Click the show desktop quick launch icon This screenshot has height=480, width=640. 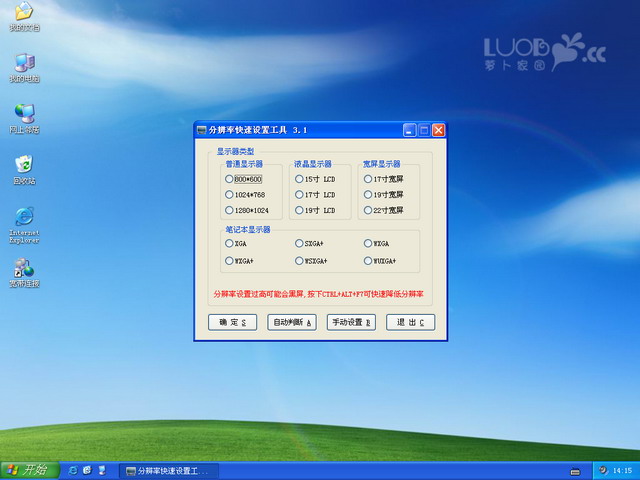pyautogui.click(x=102, y=470)
